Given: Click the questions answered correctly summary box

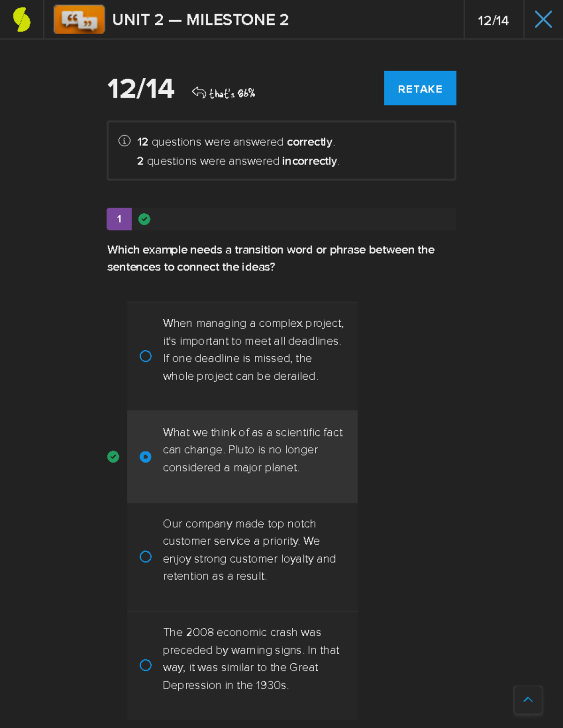Looking at the screenshot, I should [x=281, y=150].
